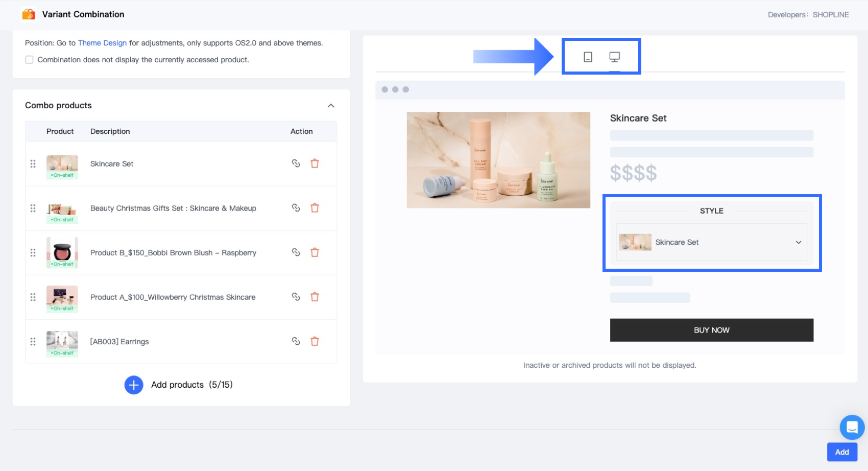Click link icon for Bobbi Brown Blush product
Image resolution: width=868 pixels, height=471 pixels.
click(x=296, y=252)
